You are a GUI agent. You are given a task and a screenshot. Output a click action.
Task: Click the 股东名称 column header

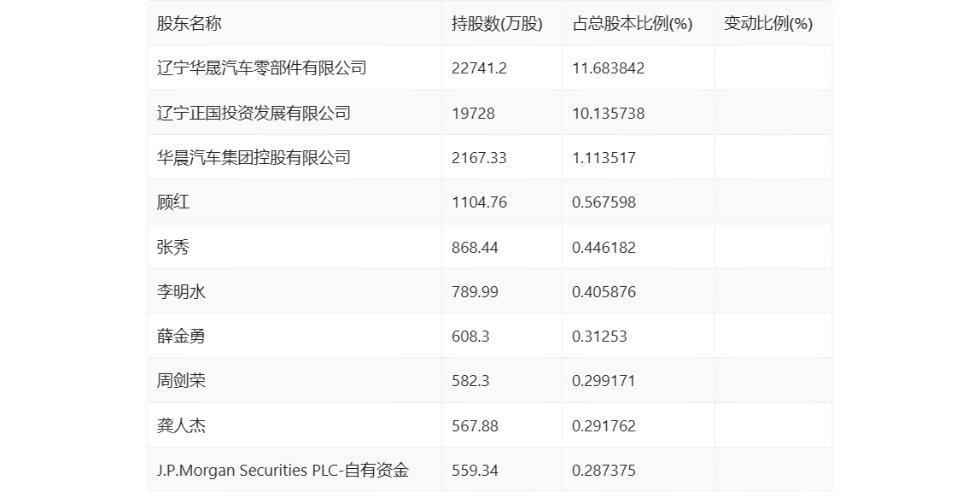189,24
